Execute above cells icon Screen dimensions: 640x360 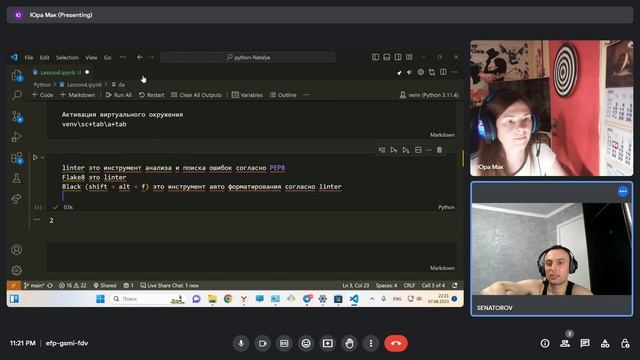pos(393,150)
